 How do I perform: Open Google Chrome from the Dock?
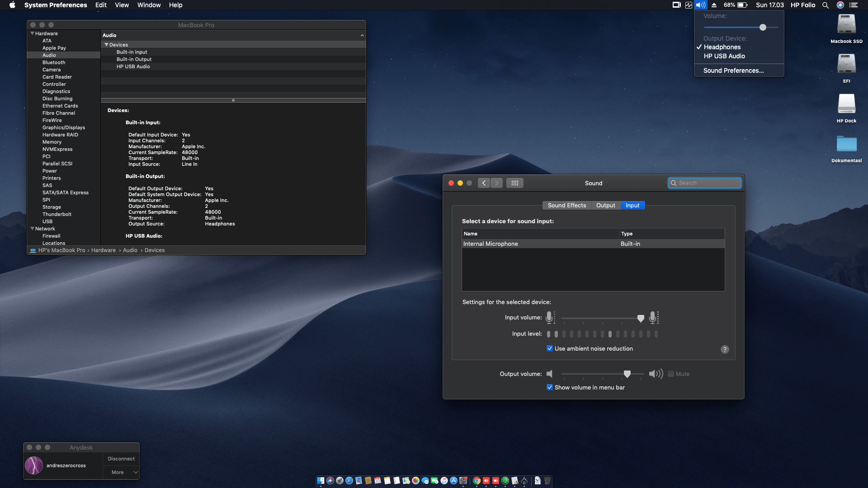point(476,481)
